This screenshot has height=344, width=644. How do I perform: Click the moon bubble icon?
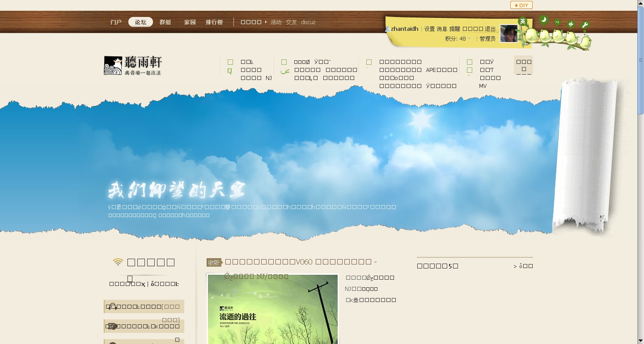pyautogui.click(x=544, y=19)
